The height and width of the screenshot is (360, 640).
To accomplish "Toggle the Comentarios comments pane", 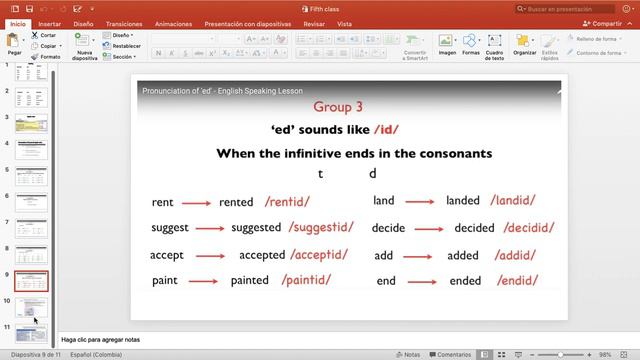I will [450, 355].
